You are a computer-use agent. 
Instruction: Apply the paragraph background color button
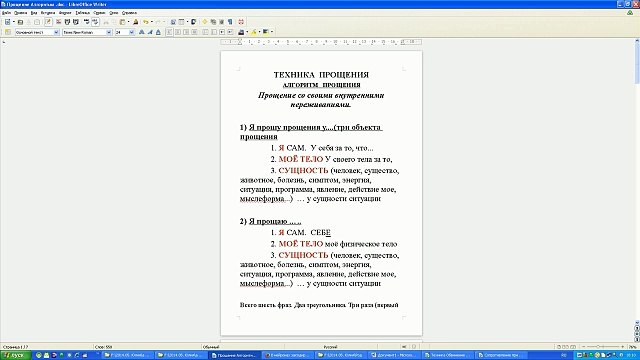click(266, 32)
